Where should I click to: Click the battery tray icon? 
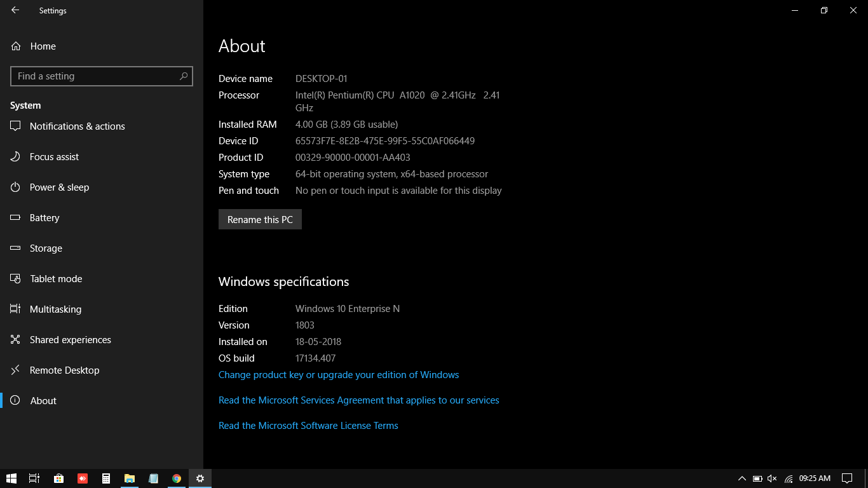pos(757,478)
